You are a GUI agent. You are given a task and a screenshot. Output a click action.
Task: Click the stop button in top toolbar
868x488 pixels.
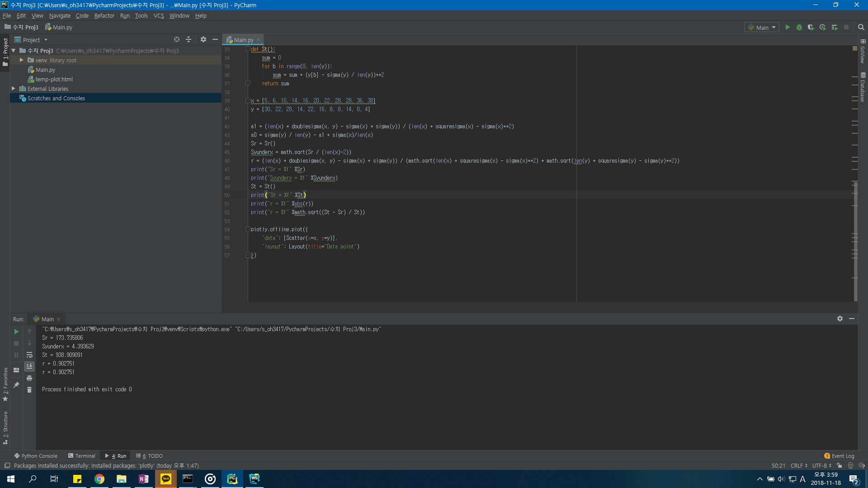click(846, 28)
